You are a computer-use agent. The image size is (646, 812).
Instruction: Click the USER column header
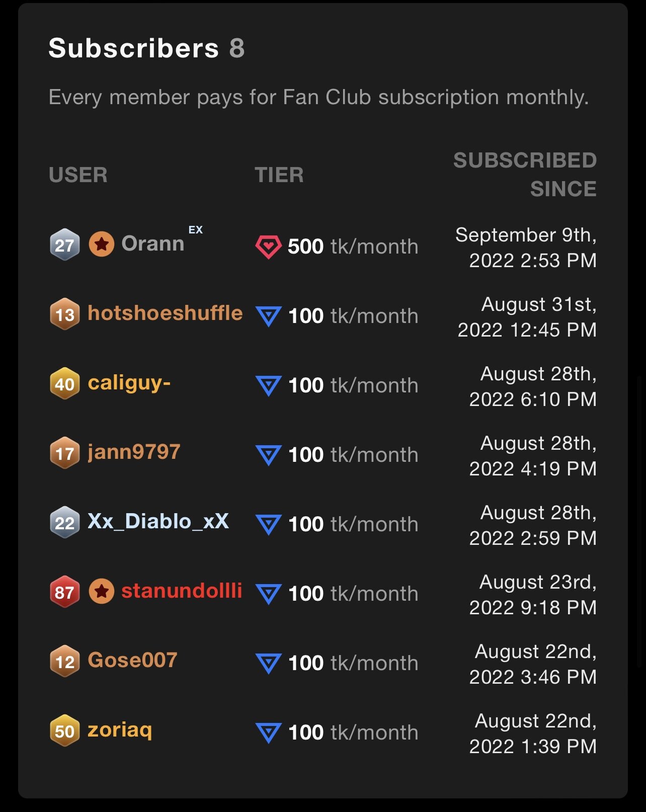pyautogui.click(x=78, y=175)
